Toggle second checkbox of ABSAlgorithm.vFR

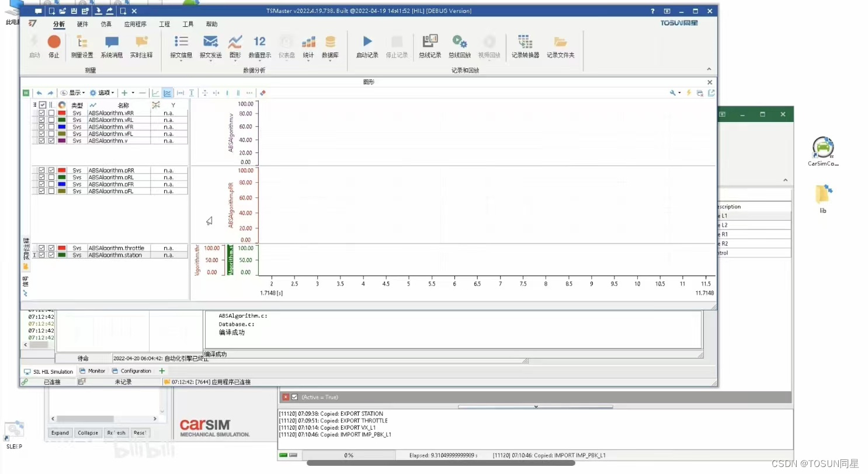51,126
